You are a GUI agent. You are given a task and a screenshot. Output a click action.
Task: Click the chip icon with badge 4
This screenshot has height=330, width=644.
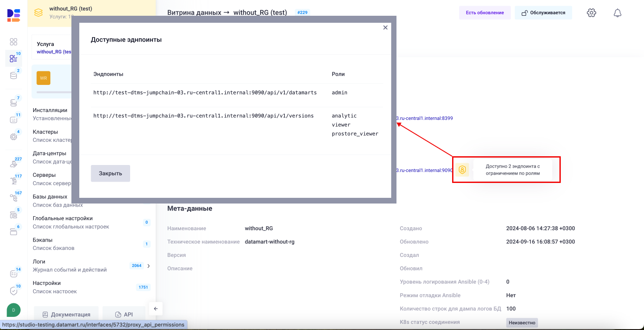(x=14, y=137)
